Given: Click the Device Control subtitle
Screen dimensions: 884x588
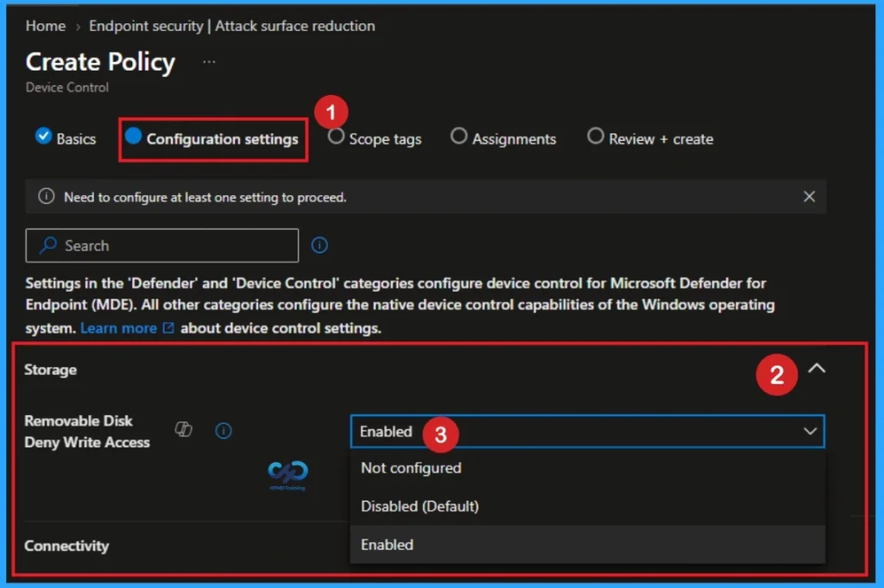Looking at the screenshot, I should tap(67, 87).
